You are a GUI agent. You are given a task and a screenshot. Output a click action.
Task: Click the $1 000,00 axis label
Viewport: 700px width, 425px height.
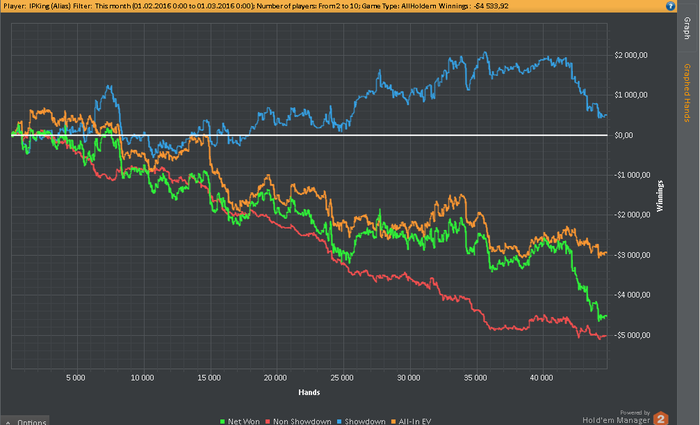click(x=631, y=95)
